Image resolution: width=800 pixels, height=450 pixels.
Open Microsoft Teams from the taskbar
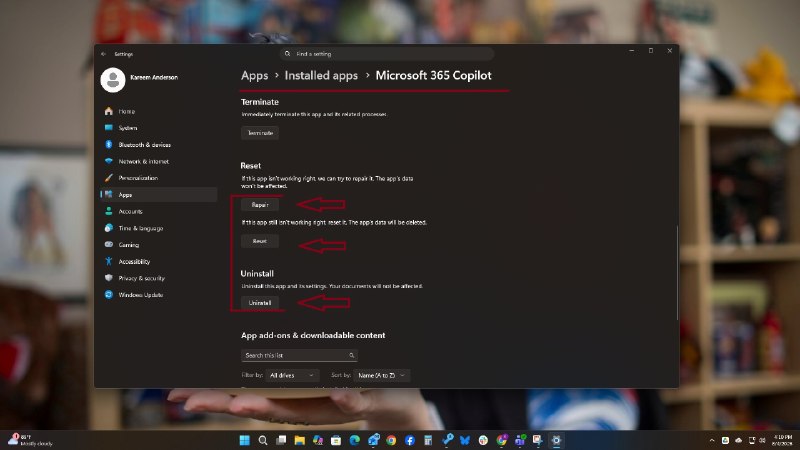coord(520,440)
